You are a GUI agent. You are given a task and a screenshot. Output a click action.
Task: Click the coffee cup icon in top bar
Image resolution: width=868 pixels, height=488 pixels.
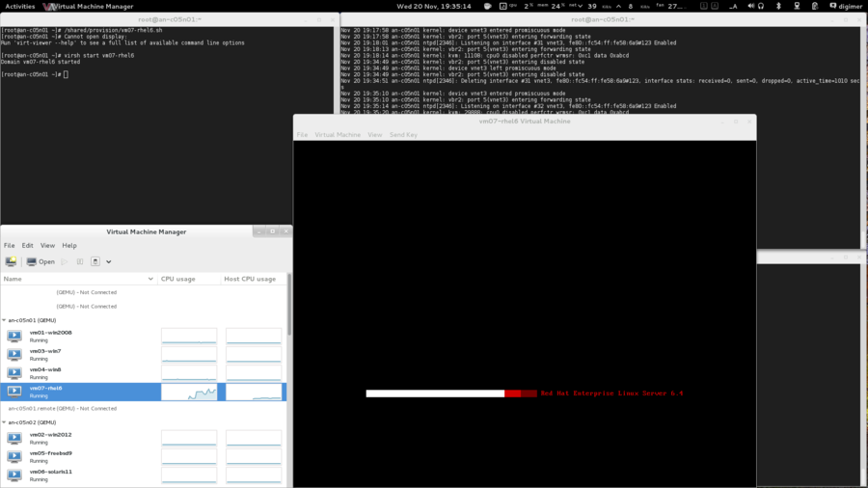[488, 6]
